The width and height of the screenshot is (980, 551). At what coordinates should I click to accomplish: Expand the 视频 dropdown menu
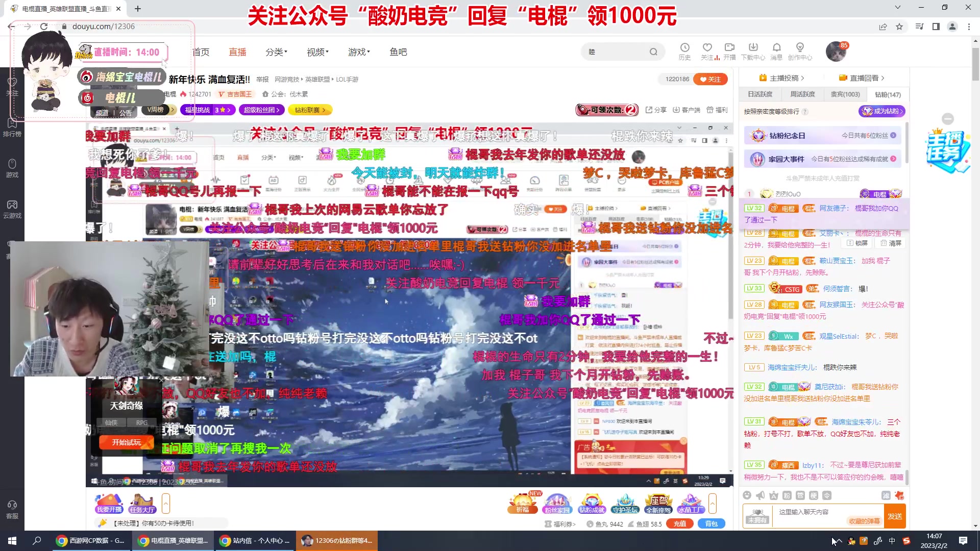[x=317, y=52]
